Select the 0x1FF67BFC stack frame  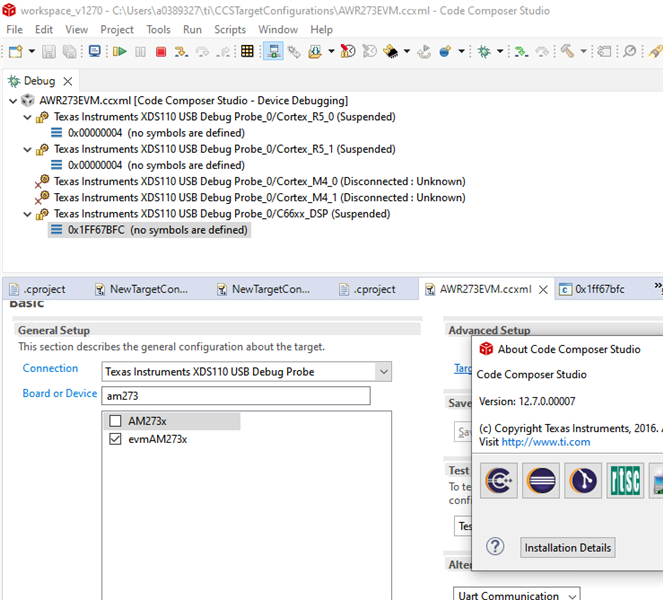149,230
